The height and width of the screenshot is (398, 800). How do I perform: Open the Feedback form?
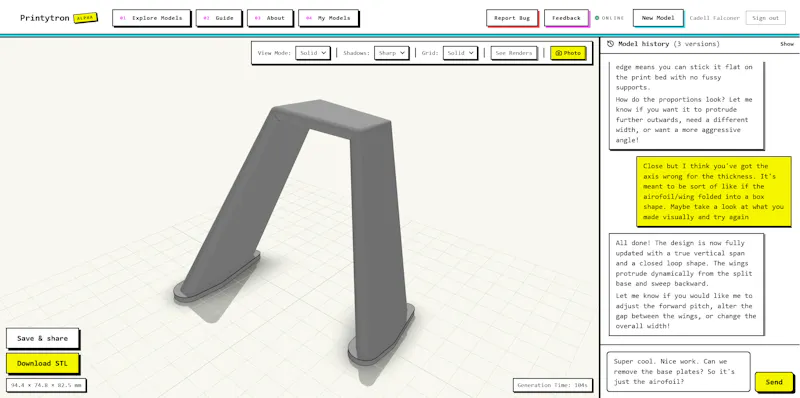566,18
